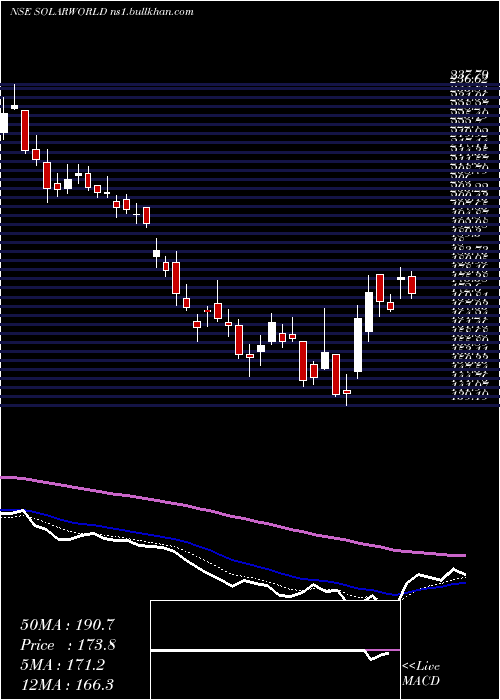Click the MACD panel box

click(275, 650)
